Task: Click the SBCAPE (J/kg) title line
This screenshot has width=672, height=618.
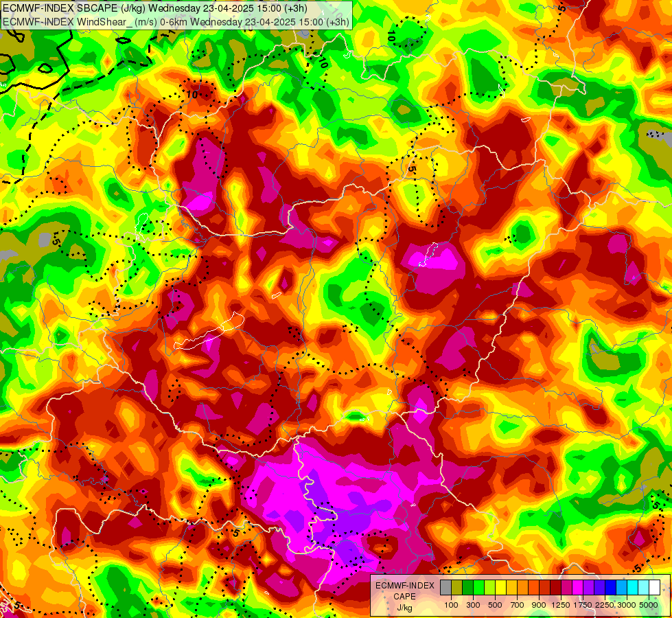Action: 155,8
